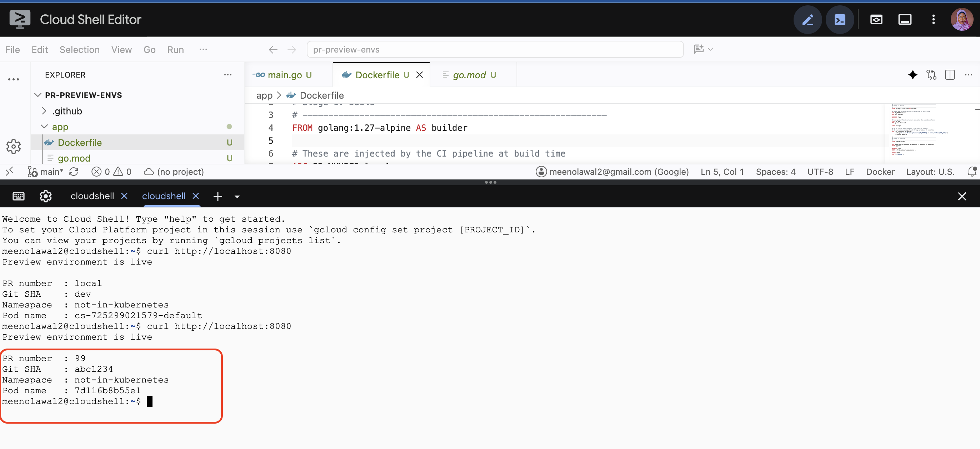Toggle the Open Editor pencil button

(807, 19)
